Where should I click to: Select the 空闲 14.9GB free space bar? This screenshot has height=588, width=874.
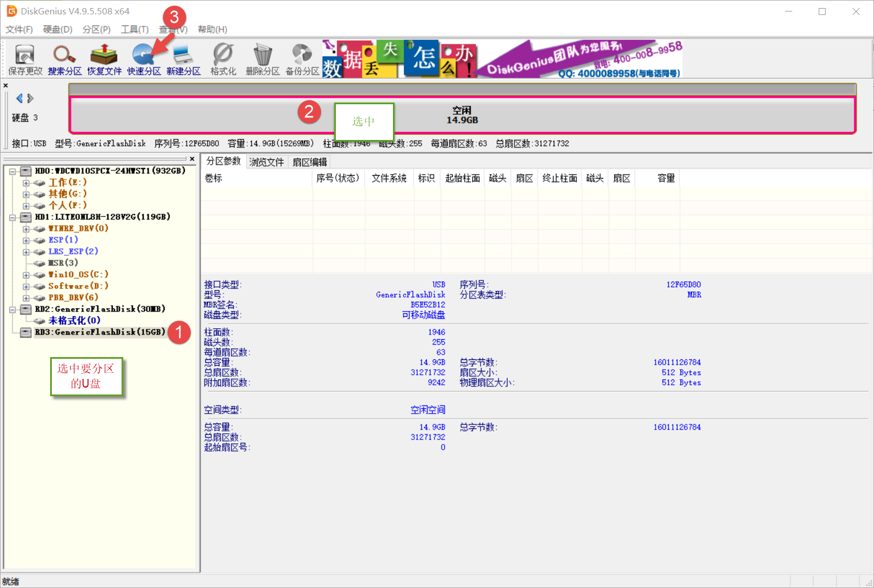[462, 115]
